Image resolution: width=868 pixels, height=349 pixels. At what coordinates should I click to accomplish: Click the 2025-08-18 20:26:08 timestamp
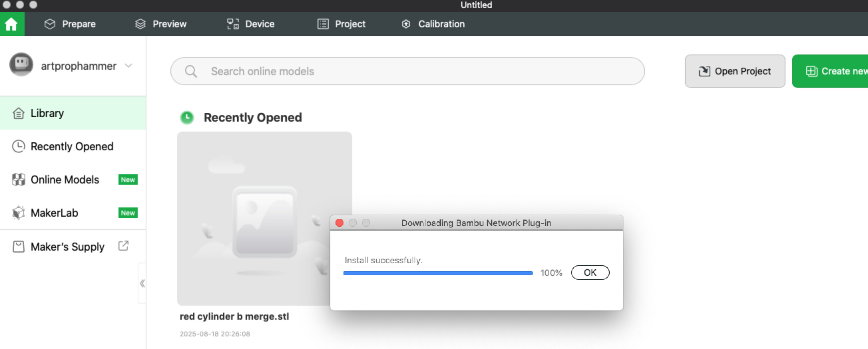pyautogui.click(x=215, y=334)
